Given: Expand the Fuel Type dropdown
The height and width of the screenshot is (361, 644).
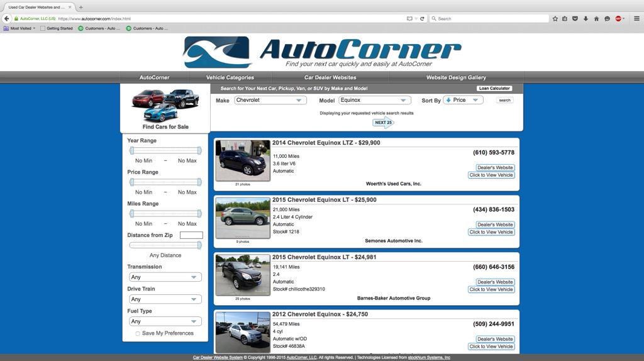Looking at the screenshot, I should point(165,321).
